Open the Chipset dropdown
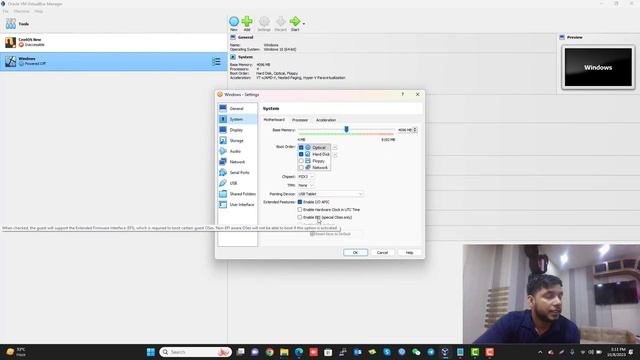Screen dimensions: 640x360 tap(306, 177)
